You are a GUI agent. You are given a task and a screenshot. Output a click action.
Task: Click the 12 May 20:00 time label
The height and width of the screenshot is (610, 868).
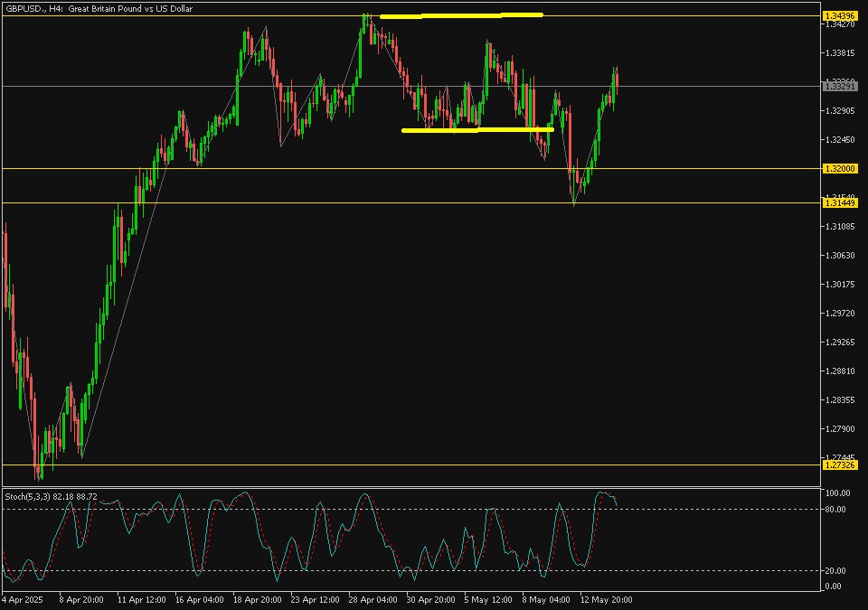tap(605, 599)
